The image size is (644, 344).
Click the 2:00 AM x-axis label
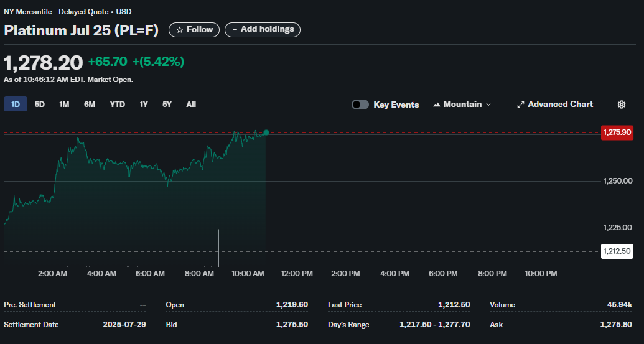coord(52,273)
